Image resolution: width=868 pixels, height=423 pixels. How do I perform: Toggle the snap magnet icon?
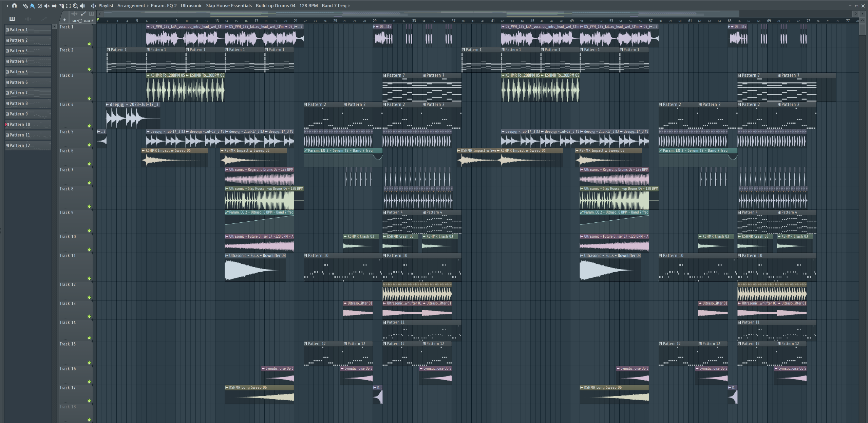14,6
